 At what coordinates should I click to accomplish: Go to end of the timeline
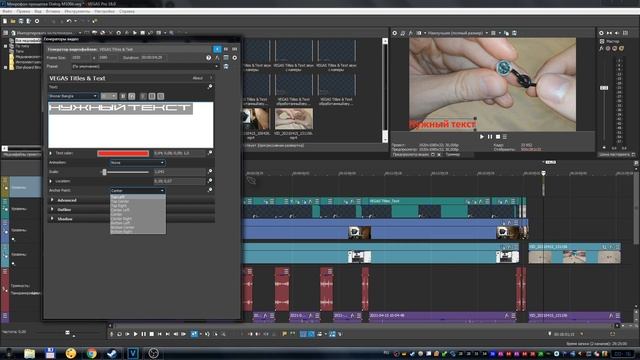click(167, 334)
